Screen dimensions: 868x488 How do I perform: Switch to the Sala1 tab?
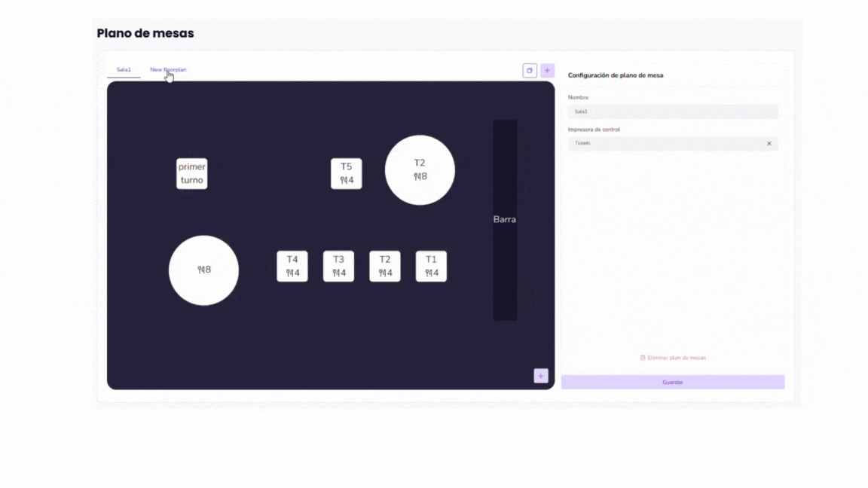124,70
